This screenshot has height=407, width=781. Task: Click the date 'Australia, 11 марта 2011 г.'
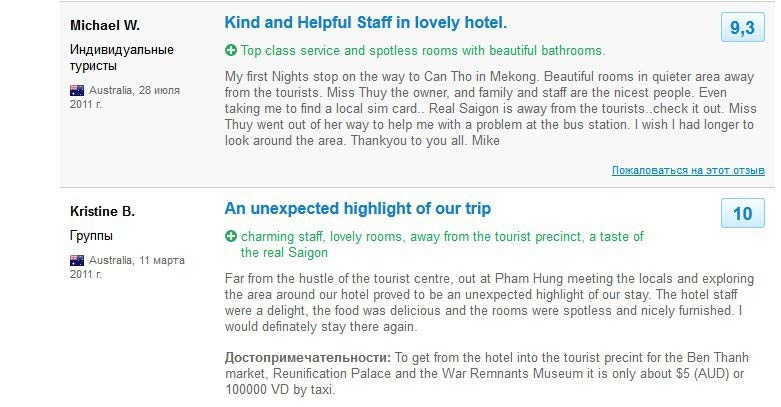(128, 267)
